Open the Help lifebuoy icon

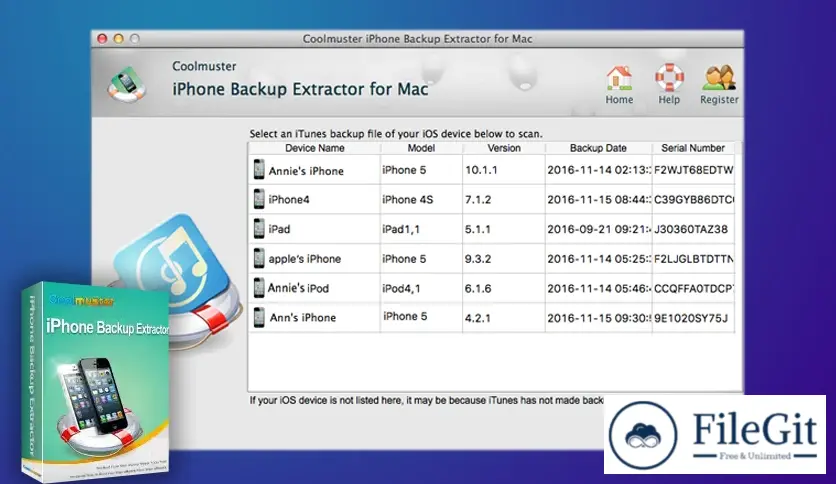pyautogui.click(x=669, y=78)
